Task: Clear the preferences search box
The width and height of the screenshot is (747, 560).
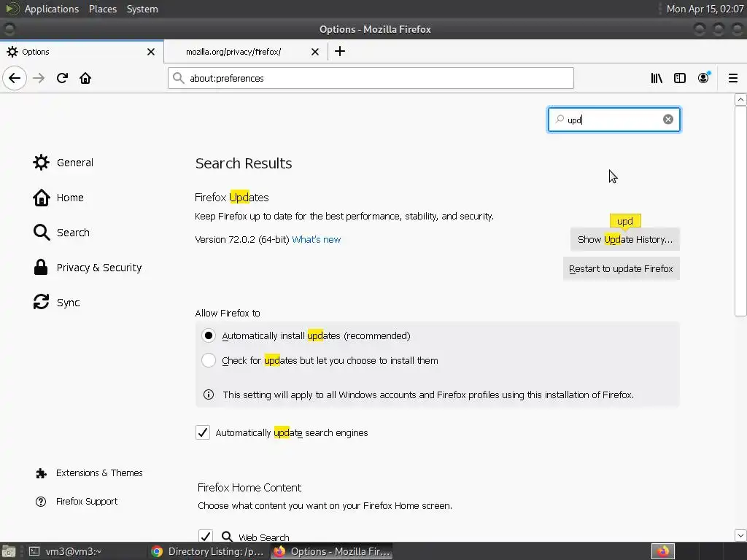Action: (668, 120)
